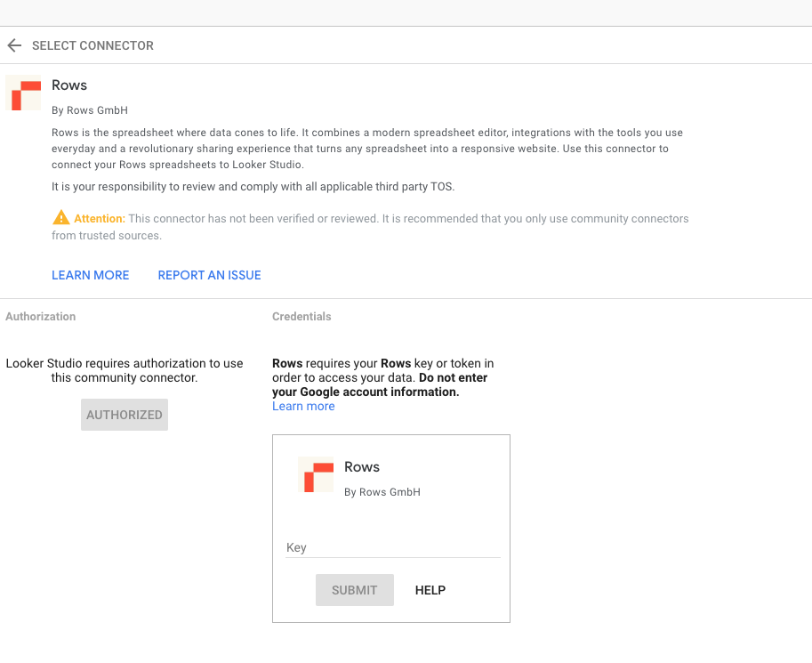Click the 'Rows' connector title at top
The width and height of the screenshot is (812, 663).
tap(69, 85)
